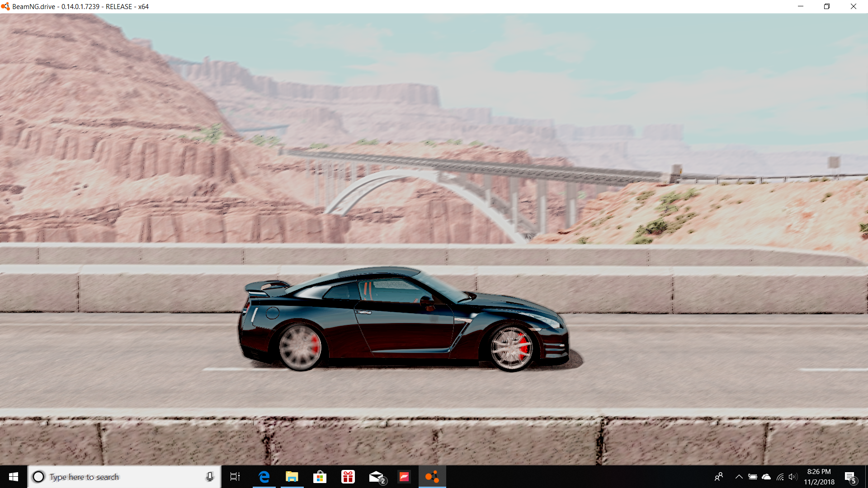Open the Microsoft Store taskbar icon
The image size is (868, 488).
(320, 477)
